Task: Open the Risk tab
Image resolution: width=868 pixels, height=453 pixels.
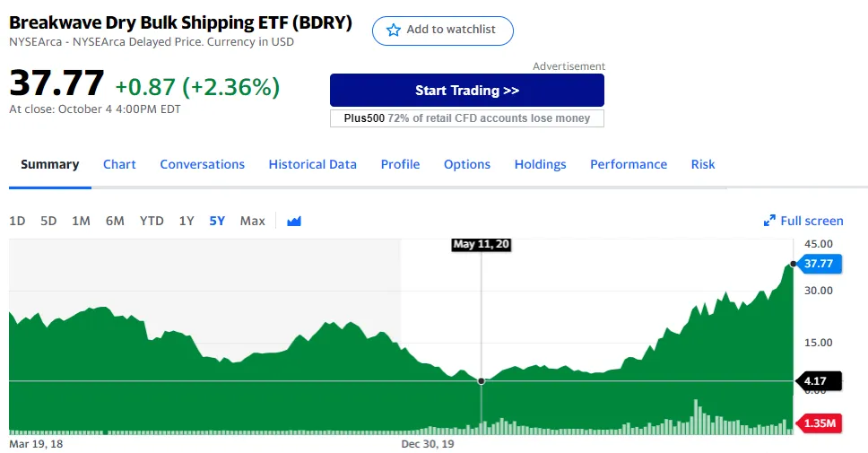Action: pyautogui.click(x=703, y=164)
